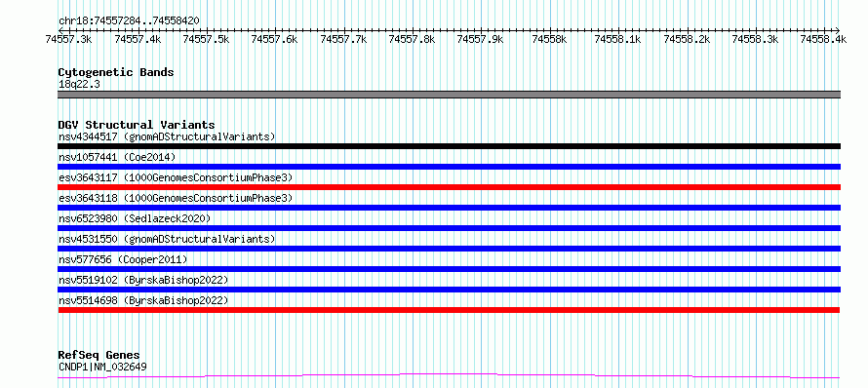This screenshot has width=868, height=388.
Task: Select the nsv577656 (Cooper2011) label
Action: pos(123,259)
